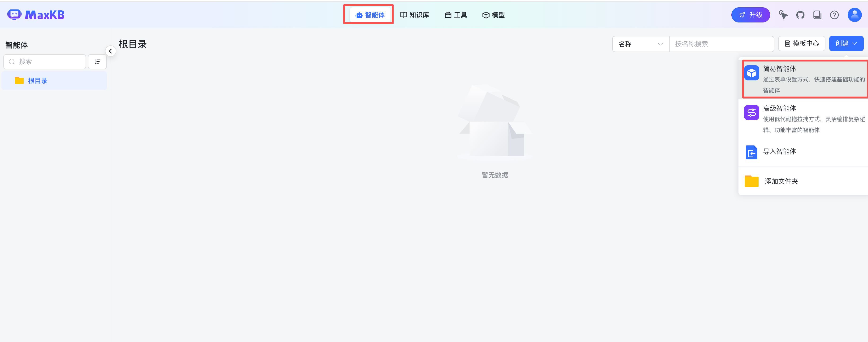The image size is (868, 342).
Task: Click the purple advanced agent icon
Action: [x=751, y=113]
